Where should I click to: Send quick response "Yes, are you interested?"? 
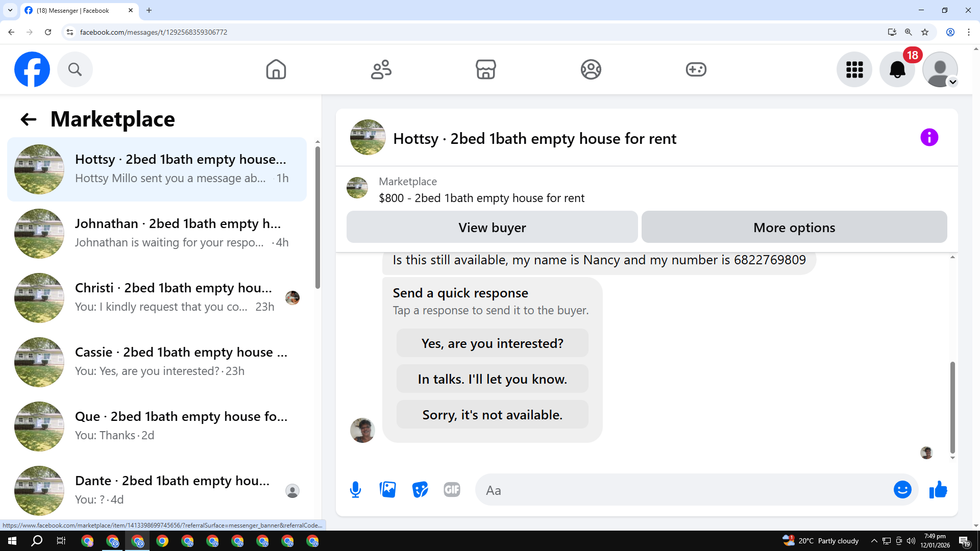(492, 343)
